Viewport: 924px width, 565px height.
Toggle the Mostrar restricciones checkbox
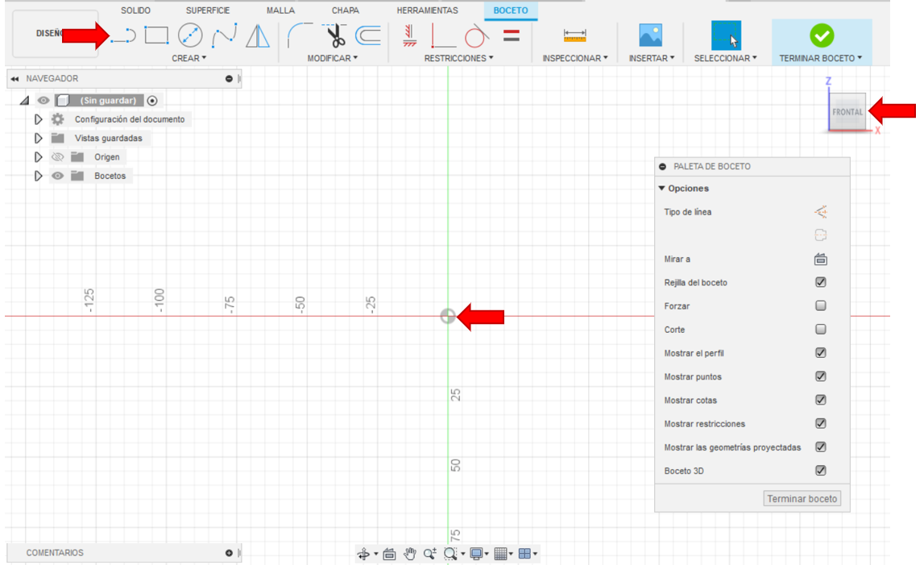pos(820,423)
